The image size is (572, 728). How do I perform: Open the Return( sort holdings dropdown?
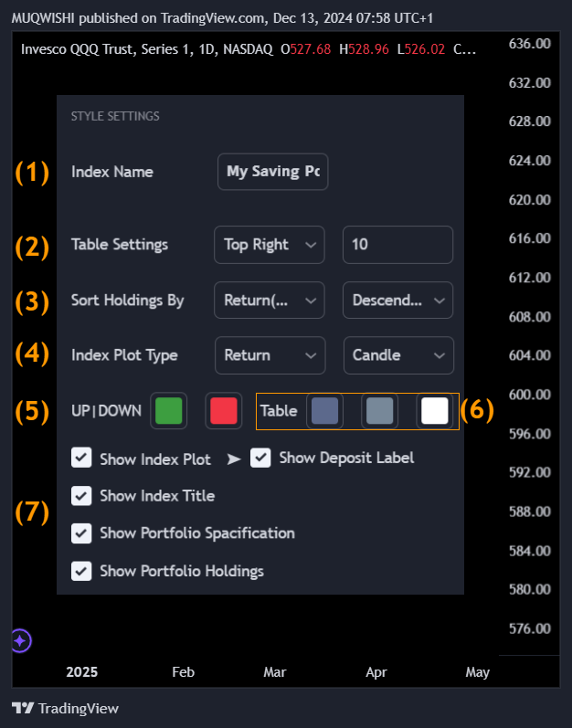point(270,300)
